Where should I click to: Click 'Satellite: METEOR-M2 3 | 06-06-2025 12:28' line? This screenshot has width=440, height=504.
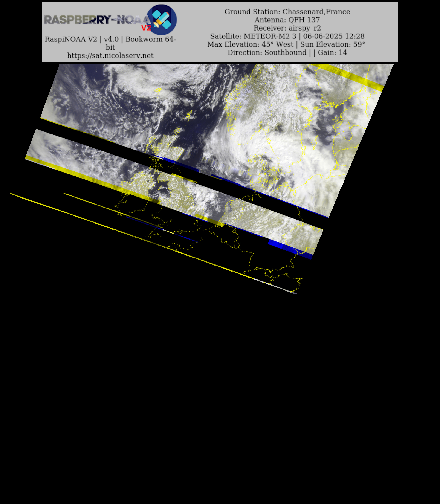287,36
